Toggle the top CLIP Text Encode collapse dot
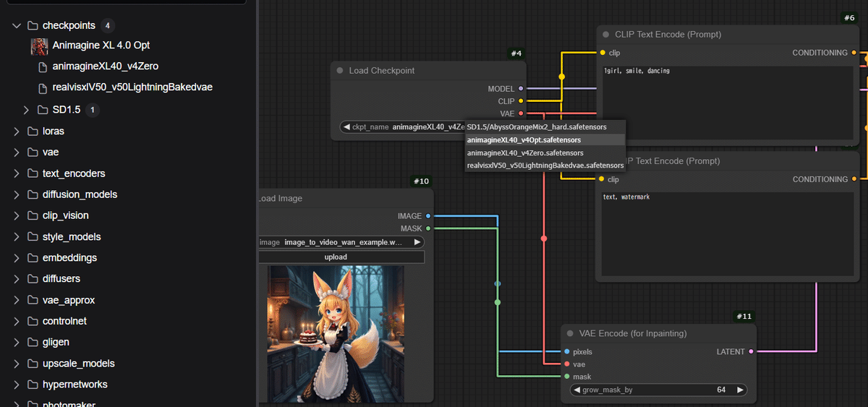This screenshot has width=868, height=407. tap(606, 34)
